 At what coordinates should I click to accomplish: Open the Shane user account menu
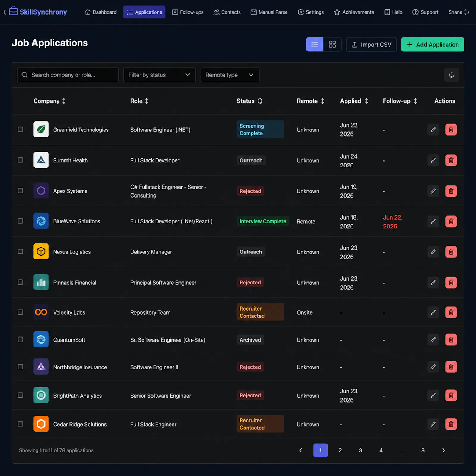459,12
